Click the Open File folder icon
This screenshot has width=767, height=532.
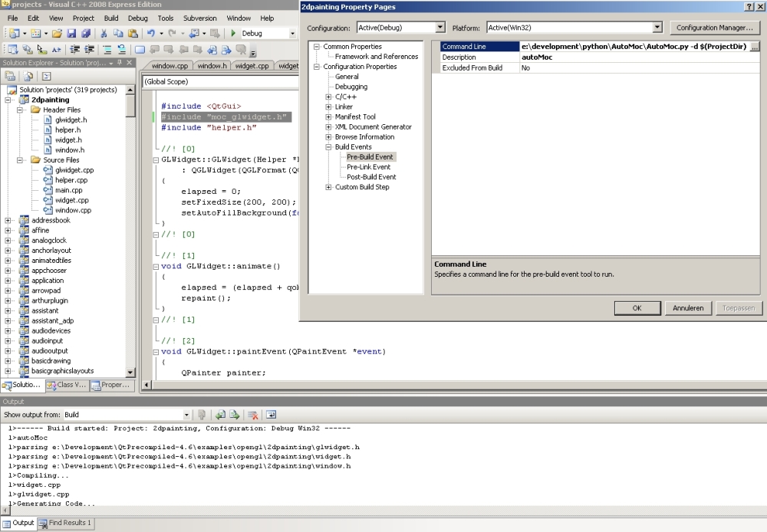[x=58, y=34]
